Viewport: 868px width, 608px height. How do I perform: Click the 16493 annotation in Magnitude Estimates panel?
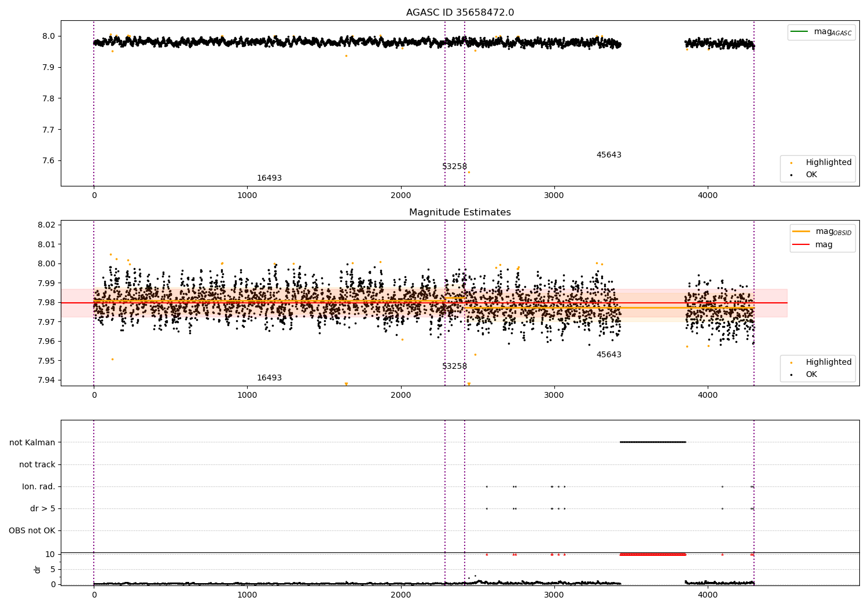(269, 378)
